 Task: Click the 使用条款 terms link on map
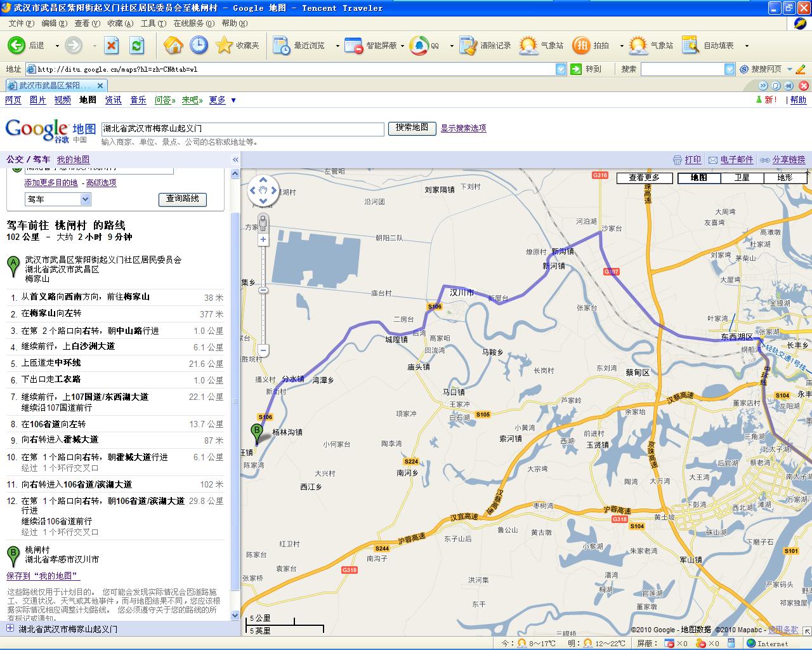(x=783, y=630)
